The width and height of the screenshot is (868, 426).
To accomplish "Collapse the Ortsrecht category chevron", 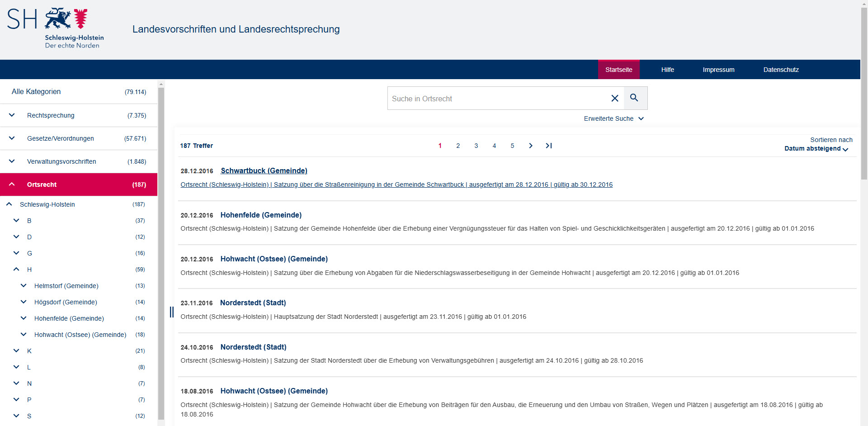I will coord(12,185).
